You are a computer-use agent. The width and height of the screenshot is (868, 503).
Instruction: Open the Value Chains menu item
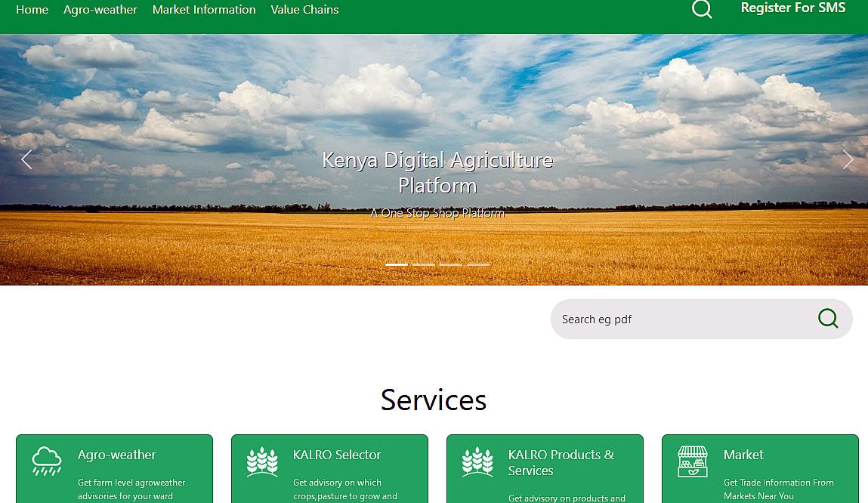(304, 10)
